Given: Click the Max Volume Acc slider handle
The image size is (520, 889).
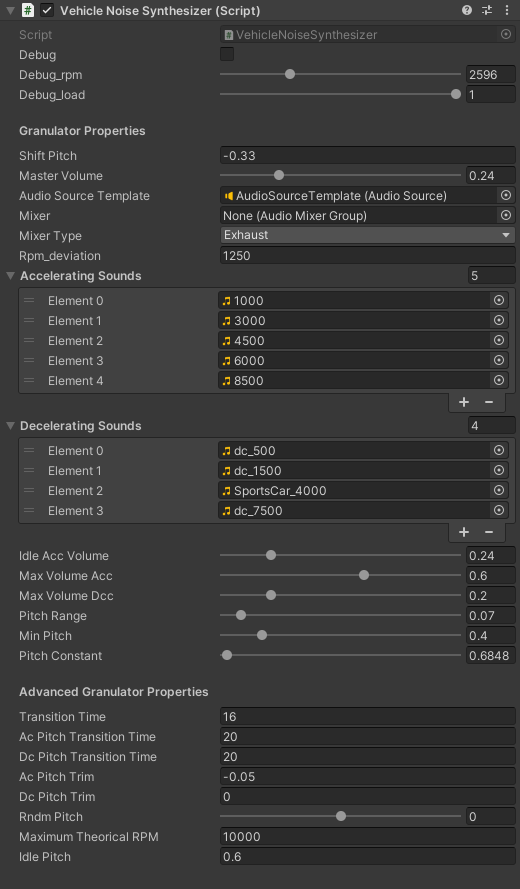Looking at the screenshot, I should pos(364,575).
